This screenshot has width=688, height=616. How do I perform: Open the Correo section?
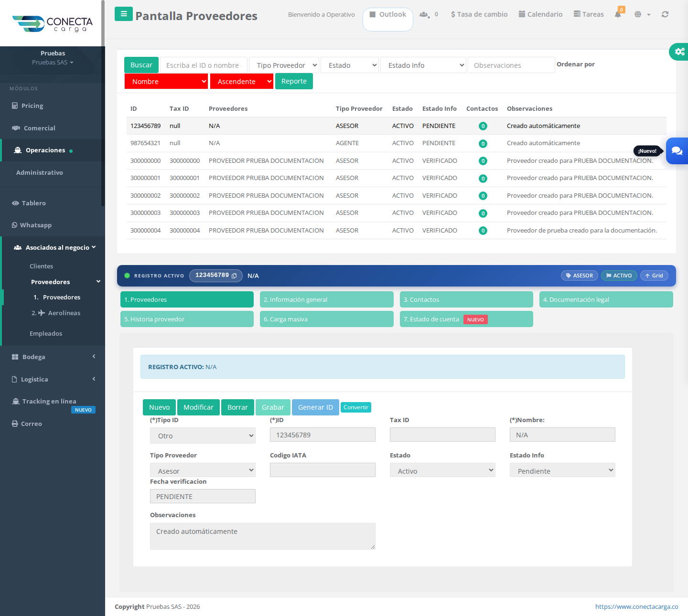click(x=27, y=424)
